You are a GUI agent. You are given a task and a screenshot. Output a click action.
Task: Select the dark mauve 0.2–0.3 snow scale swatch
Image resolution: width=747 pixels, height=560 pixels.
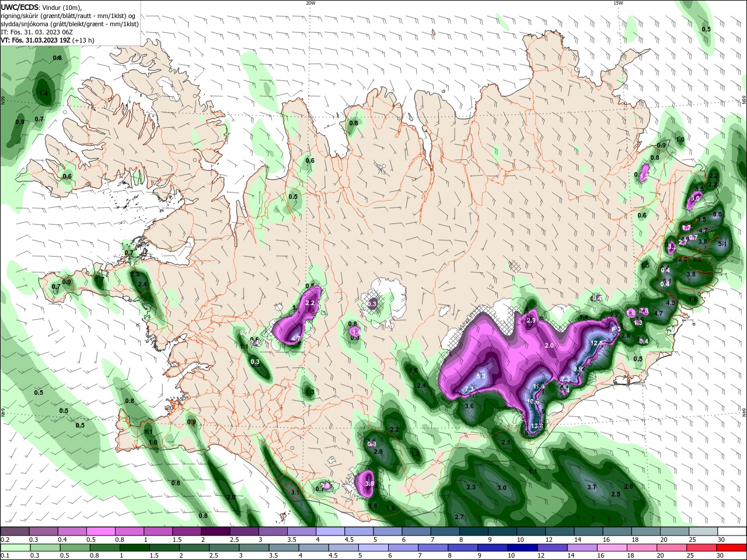(x=15, y=531)
